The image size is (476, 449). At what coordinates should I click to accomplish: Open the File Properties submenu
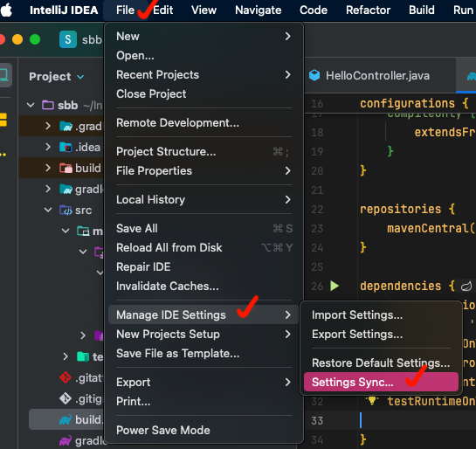pos(204,171)
